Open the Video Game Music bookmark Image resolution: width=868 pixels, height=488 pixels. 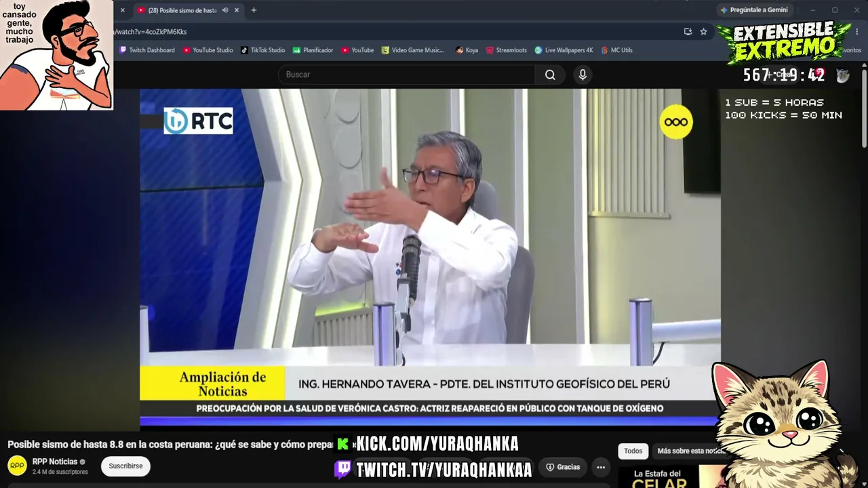413,50
